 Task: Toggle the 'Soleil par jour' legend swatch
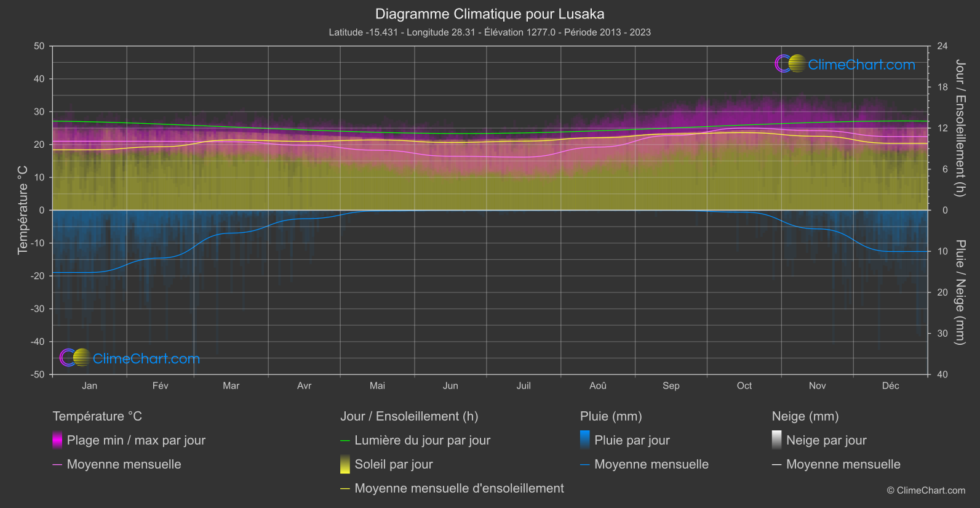345,464
